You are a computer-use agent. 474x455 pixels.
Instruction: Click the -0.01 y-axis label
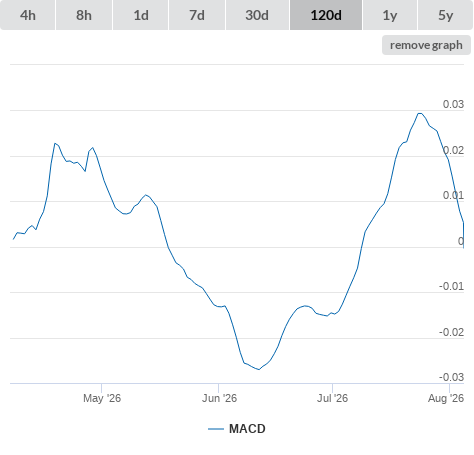click(x=451, y=286)
